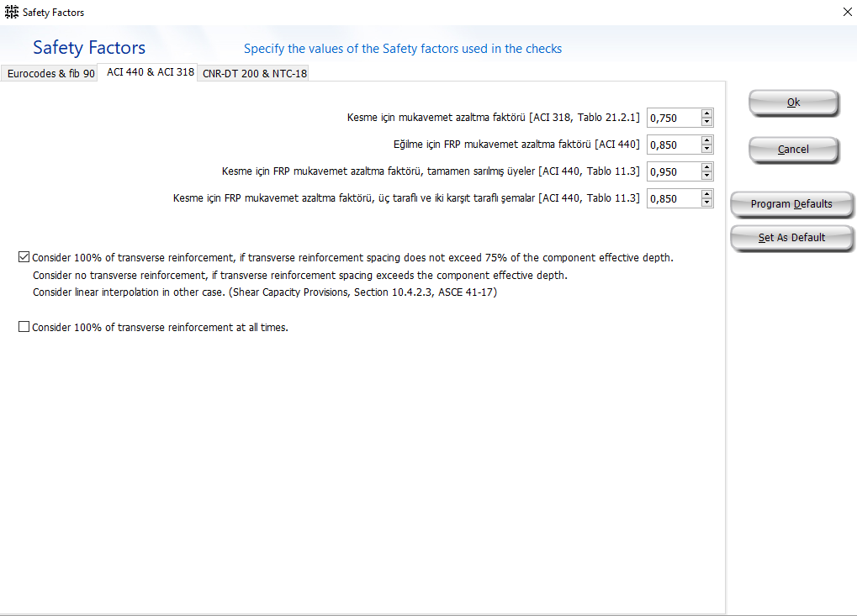Screen dimensions: 857x616
Task: Restore Program Defaults
Action: pyautogui.click(x=791, y=204)
